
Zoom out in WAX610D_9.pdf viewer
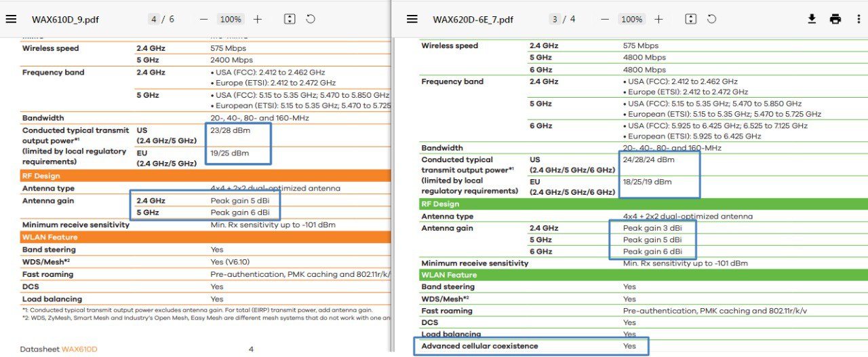[203, 19]
